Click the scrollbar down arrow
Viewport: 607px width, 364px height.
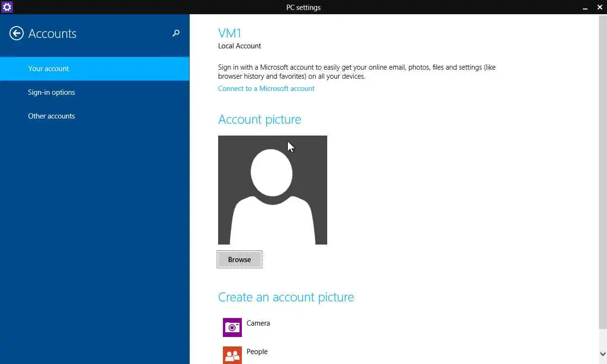pos(603,354)
